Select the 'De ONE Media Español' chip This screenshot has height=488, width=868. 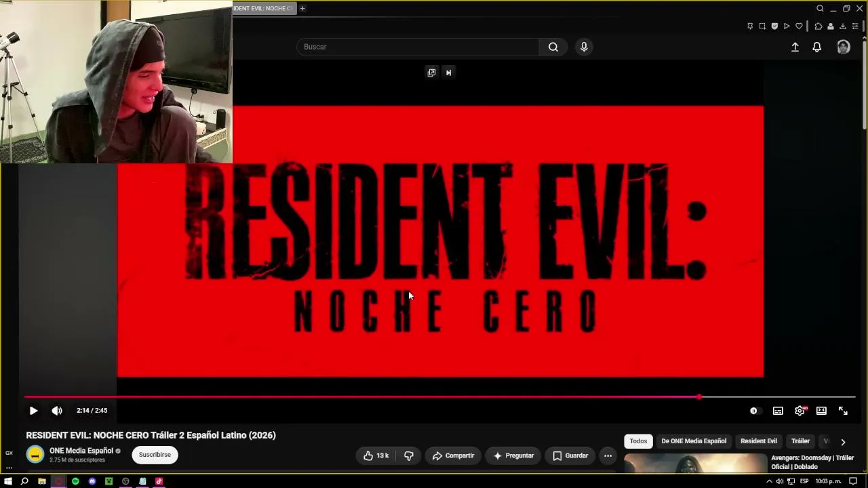click(x=694, y=441)
